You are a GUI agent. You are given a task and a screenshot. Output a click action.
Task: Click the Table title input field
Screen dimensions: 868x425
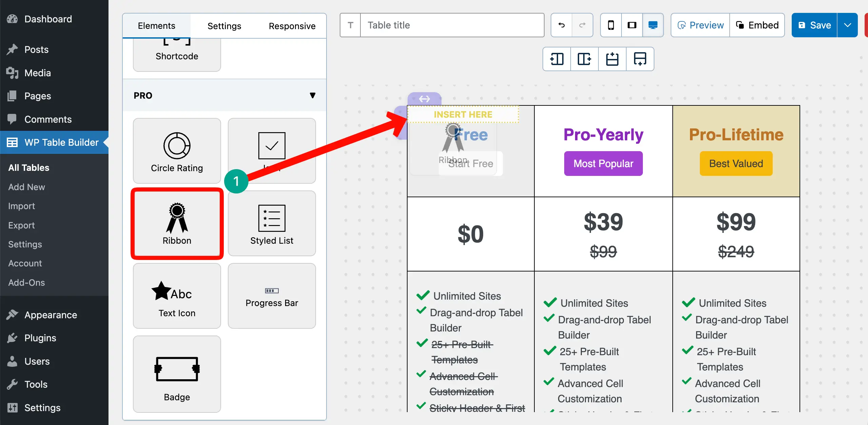[452, 25]
